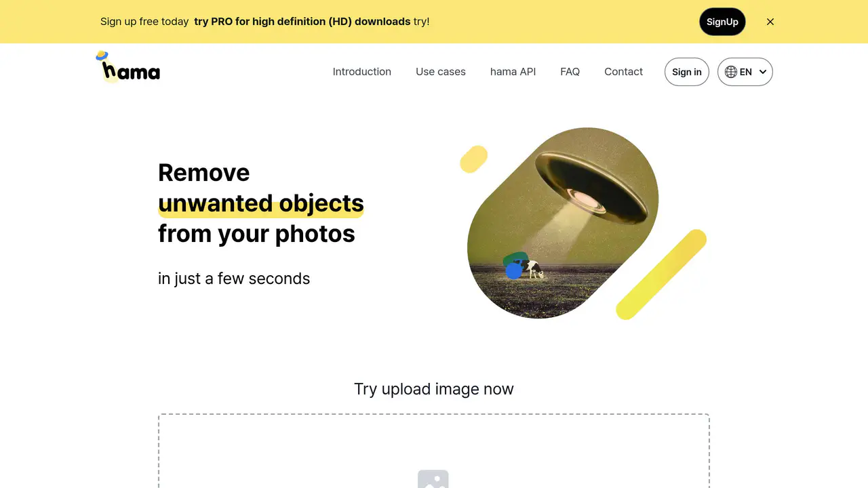Click the green blob next to the cow
This screenshot has height=488, width=868.
coord(515,258)
